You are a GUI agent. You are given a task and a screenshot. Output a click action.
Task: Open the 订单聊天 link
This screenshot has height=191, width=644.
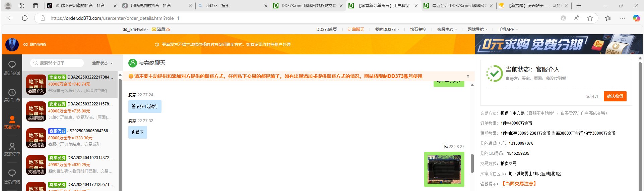click(x=356, y=30)
